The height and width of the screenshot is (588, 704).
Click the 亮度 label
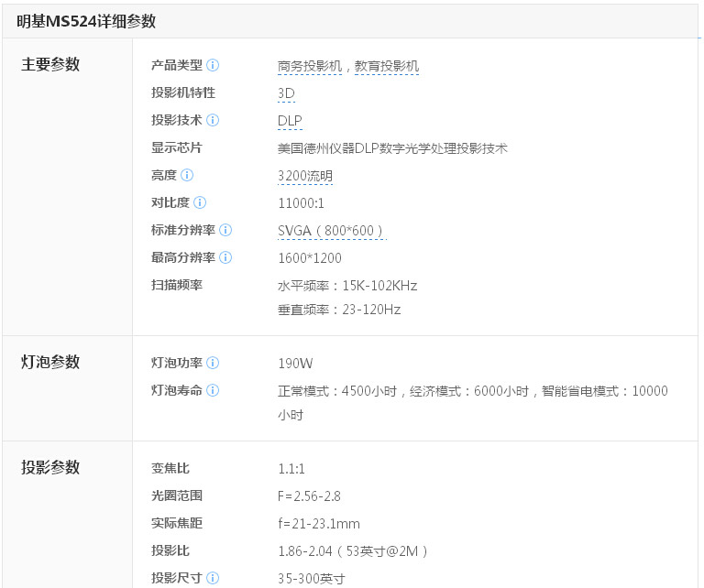click(x=164, y=175)
